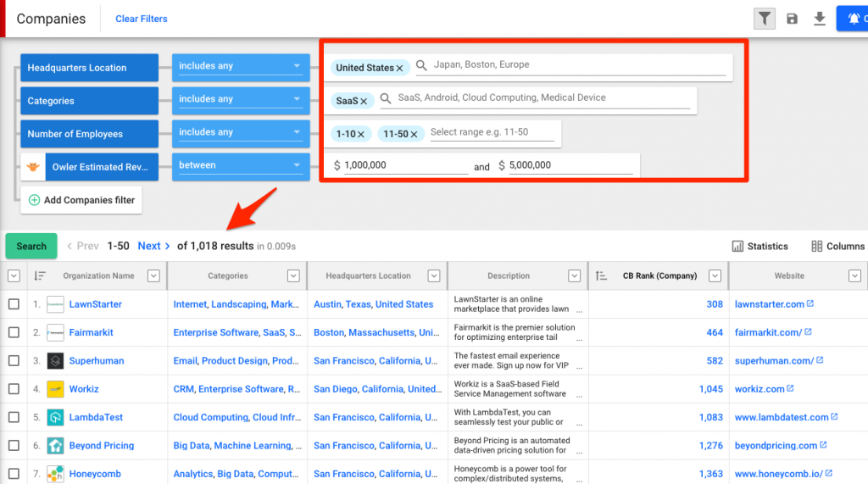868x484 pixels.
Task: Remove the 1-10 employees chip
Action: point(360,134)
